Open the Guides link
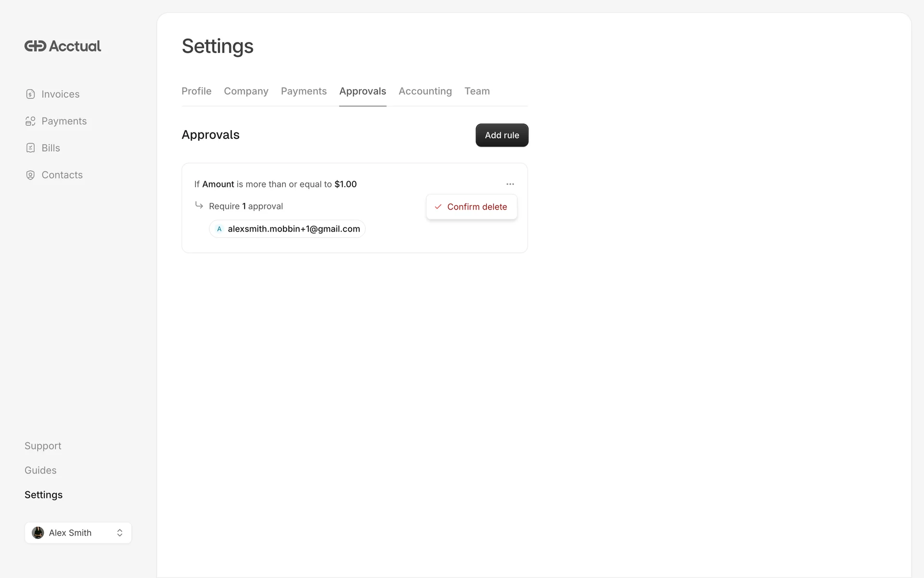924x578 pixels. 40,471
